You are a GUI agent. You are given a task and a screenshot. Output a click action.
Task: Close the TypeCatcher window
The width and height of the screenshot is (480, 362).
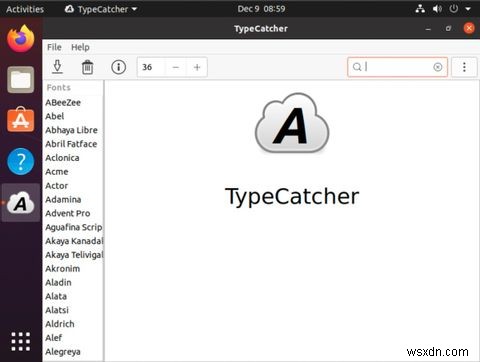click(x=469, y=28)
